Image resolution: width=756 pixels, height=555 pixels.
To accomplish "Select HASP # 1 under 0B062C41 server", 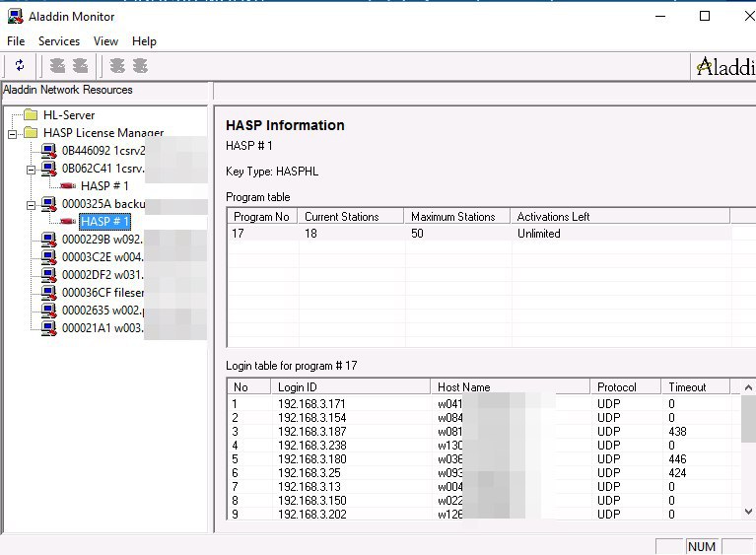I will point(104,186).
